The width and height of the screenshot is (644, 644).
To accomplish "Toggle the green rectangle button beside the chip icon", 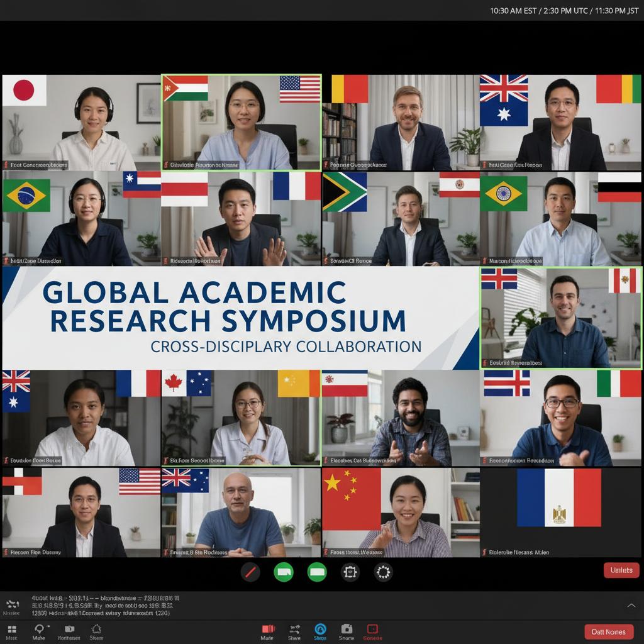I will 317,572.
